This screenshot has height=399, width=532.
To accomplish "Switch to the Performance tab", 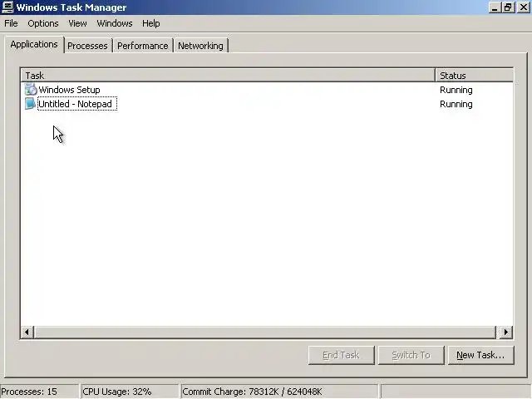I will click(x=142, y=46).
